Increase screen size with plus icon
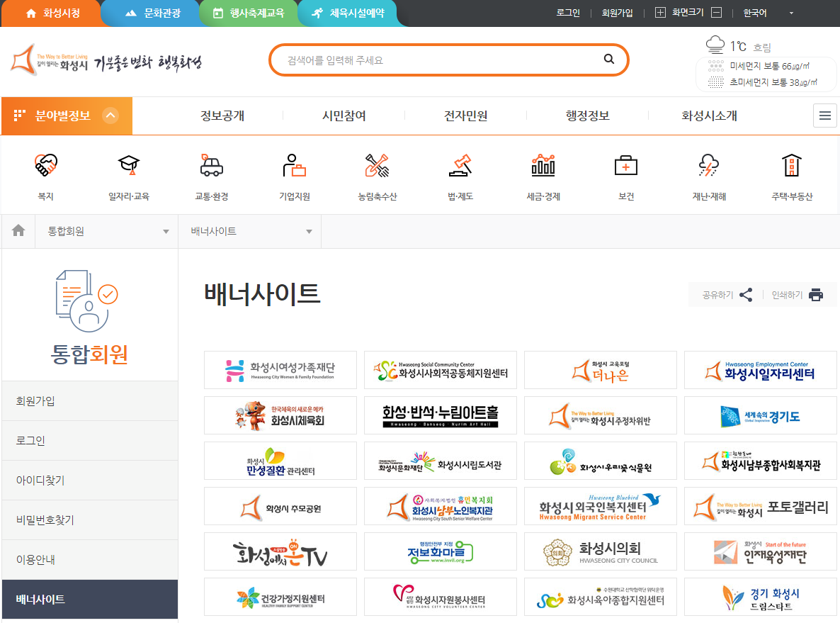 [x=661, y=12]
